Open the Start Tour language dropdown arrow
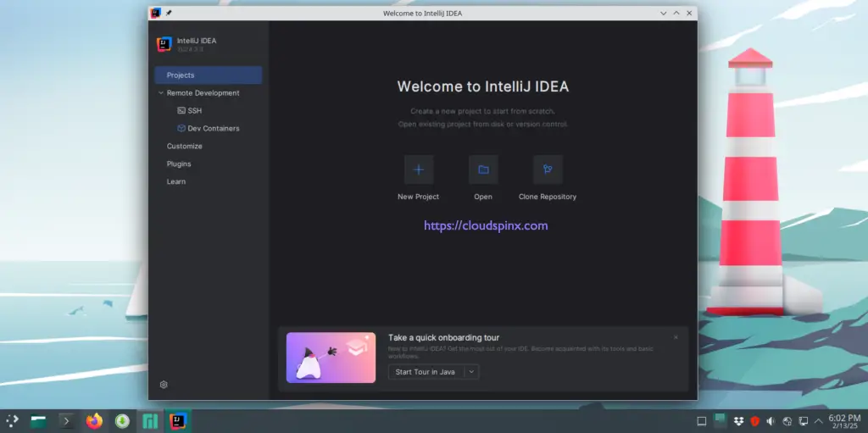Image resolution: width=868 pixels, height=433 pixels. 471,372
